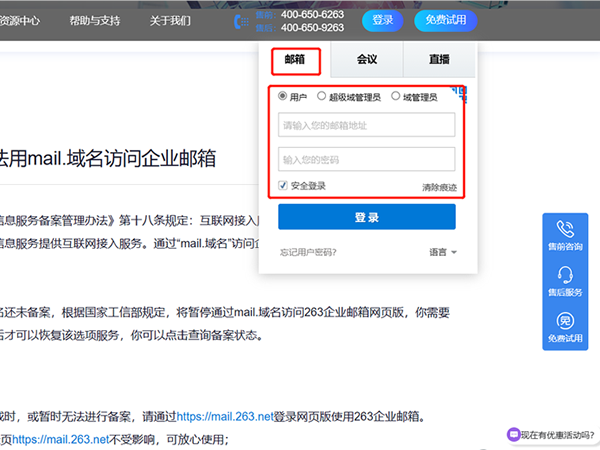Viewport: 600px width, 450px height.
Task: Toggle the 安全登录 checkbox
Action: tap(283, 185)
